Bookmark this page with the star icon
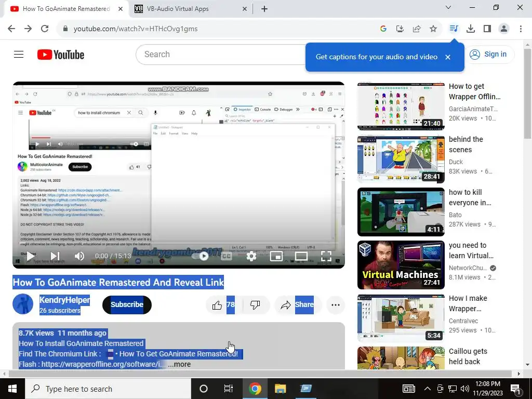Image resolution: width=532 pixels, height=399 pixels. (x=433, y=29)
